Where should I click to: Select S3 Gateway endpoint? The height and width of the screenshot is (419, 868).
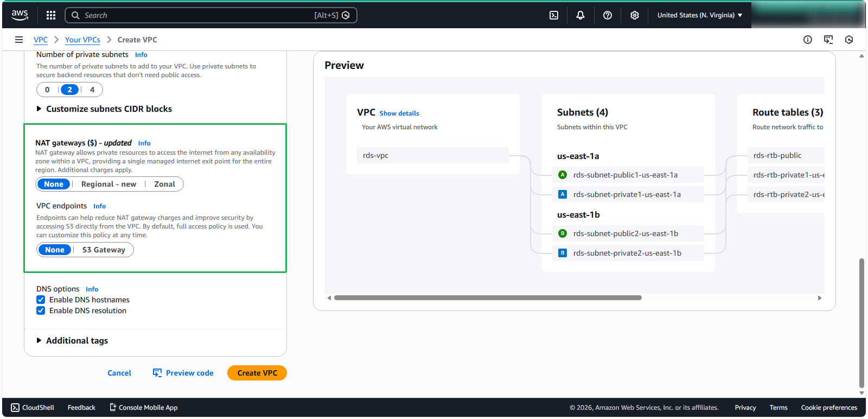[104, 250]
